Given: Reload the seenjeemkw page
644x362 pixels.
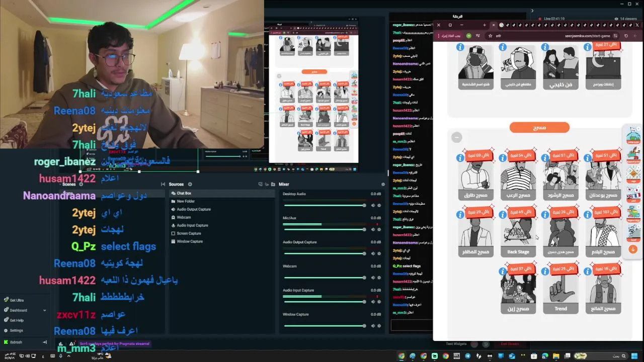Looking at the screenshot, I should (626, 36).
